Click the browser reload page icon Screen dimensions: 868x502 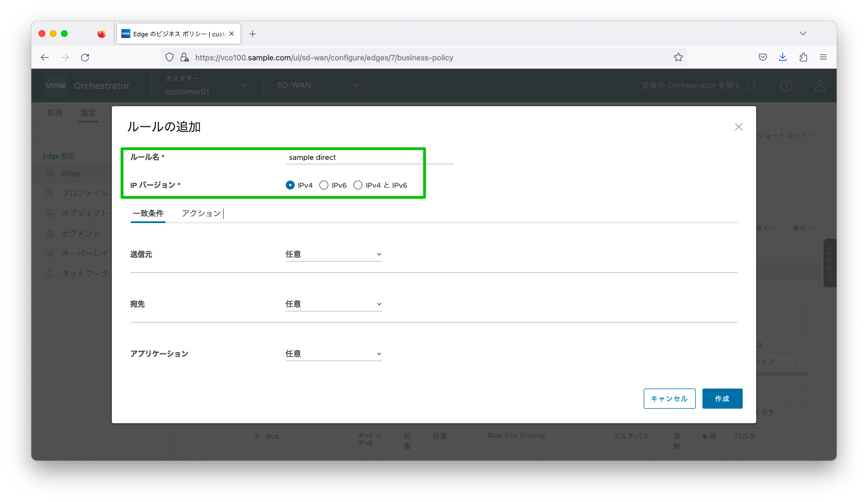coord(85,58)
